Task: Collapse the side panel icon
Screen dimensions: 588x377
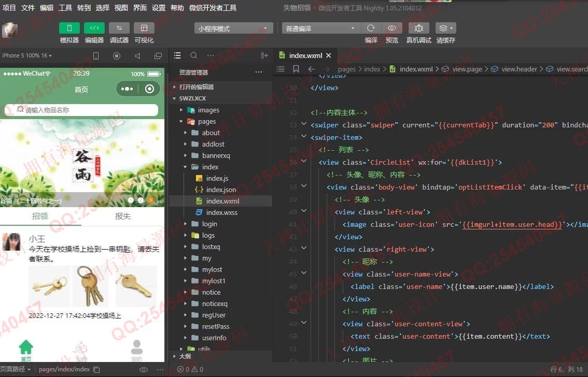Action: tap(265, 55)
